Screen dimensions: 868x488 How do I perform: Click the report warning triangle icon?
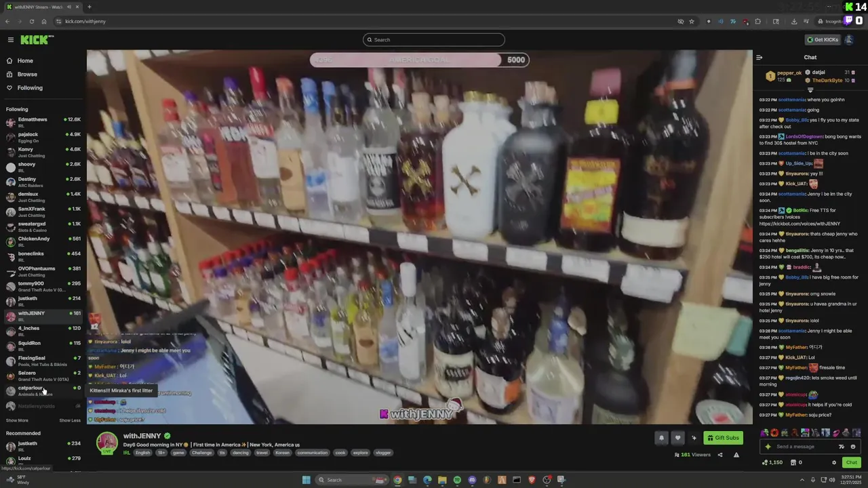(736, 455)
